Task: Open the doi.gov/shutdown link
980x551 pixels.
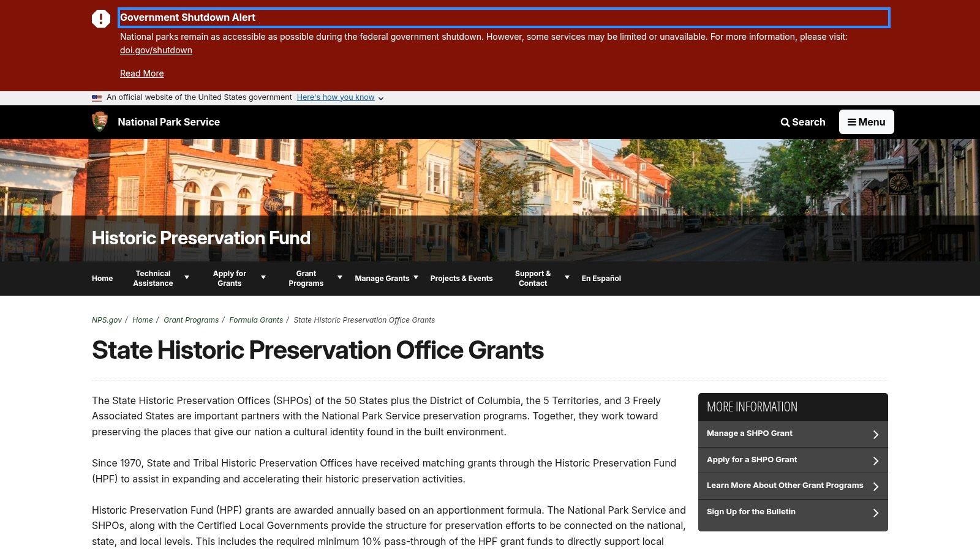Action: 156,50
